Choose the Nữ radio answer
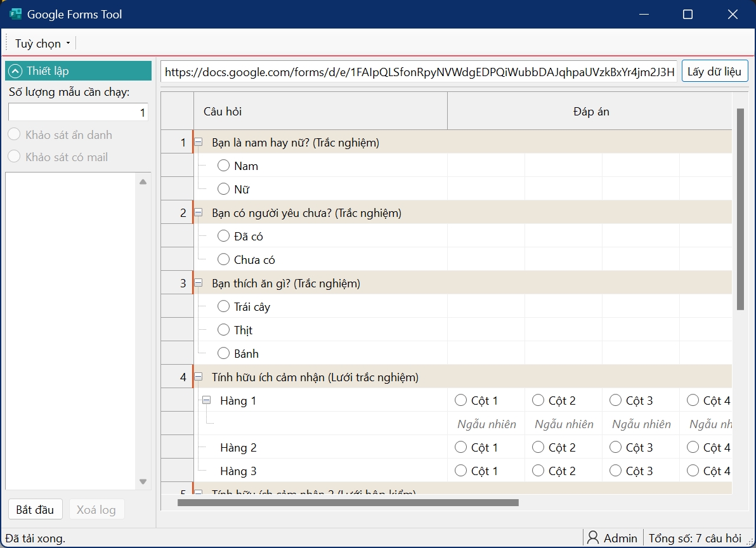 [x=223, y=188]
